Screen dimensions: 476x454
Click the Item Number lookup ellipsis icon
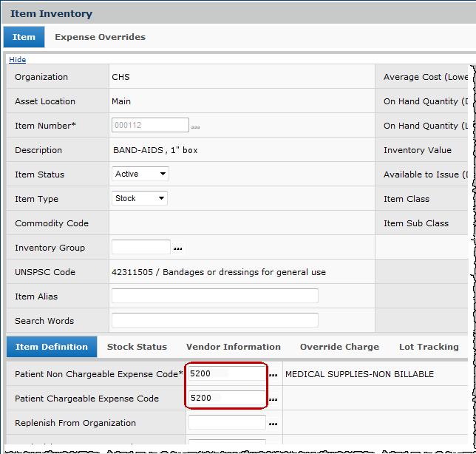click(x=195, y=127)
